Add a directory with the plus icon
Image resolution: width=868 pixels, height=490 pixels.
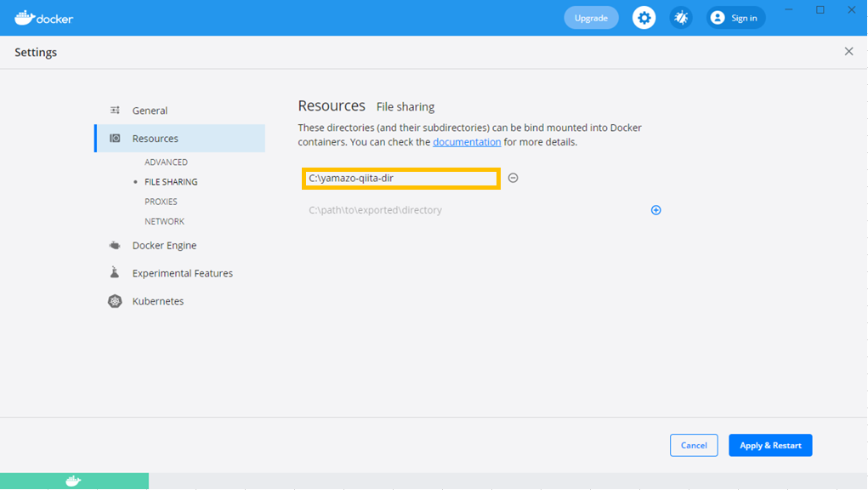tap(656, 210)
